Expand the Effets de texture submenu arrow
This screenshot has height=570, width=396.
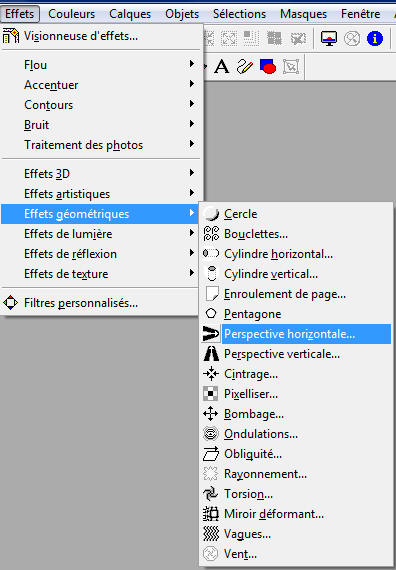[192, 272]
